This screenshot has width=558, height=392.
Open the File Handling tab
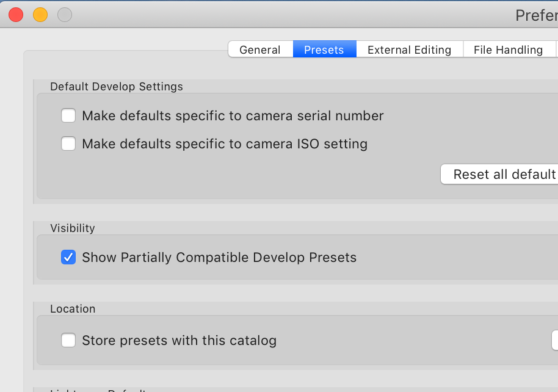[x=509, y=49]
